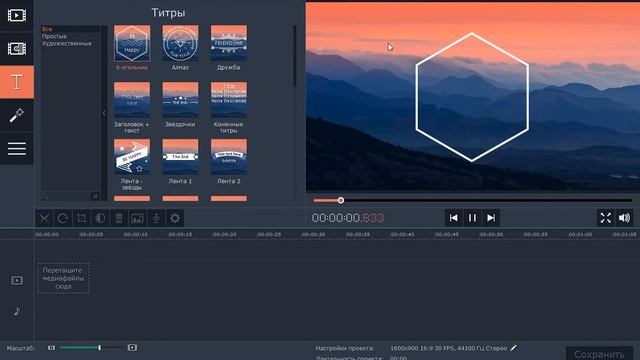Skip to previous frame button
Image resolution: width=640 pixels, height=360 pixels.
coord(453,218)
